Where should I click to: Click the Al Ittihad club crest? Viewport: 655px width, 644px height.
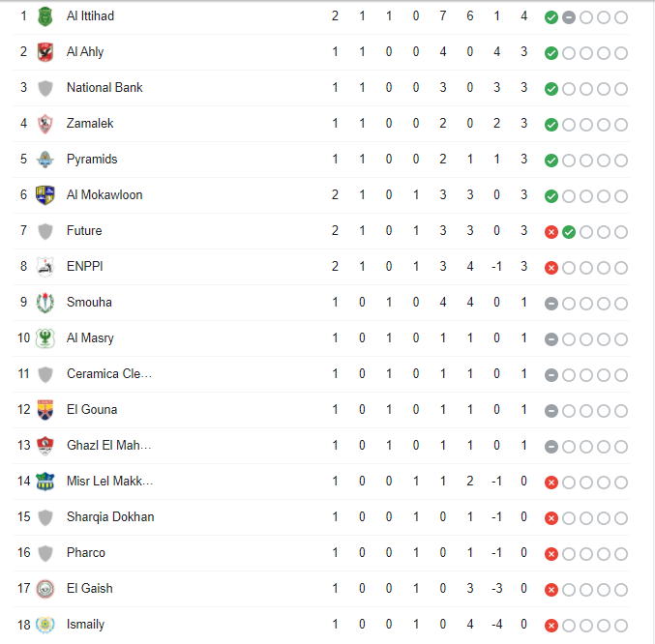(x=45, y=16)
